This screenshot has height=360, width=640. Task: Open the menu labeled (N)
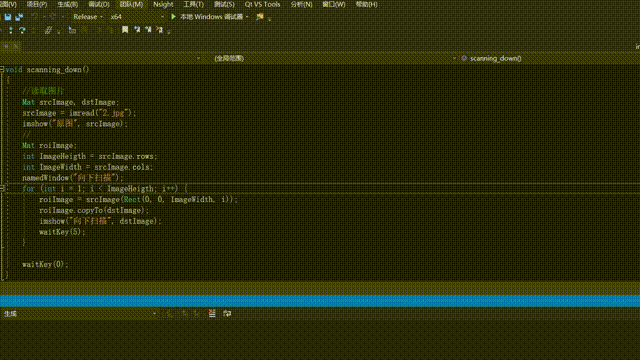301,4
